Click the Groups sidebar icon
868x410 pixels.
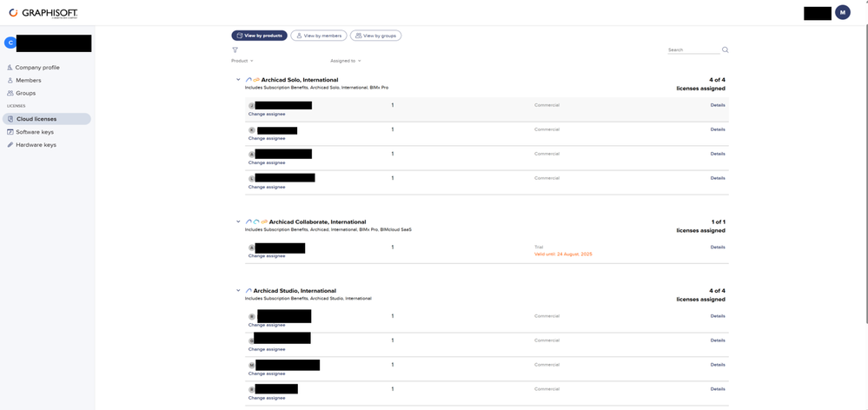(10, 93)
